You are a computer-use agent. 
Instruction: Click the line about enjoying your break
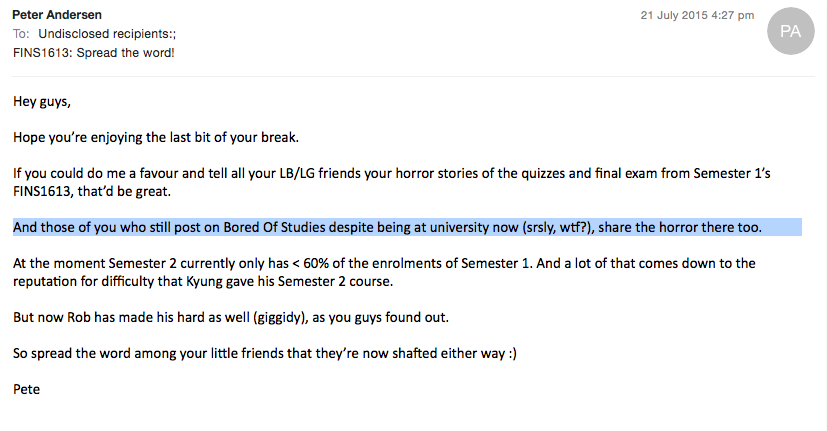156,138
